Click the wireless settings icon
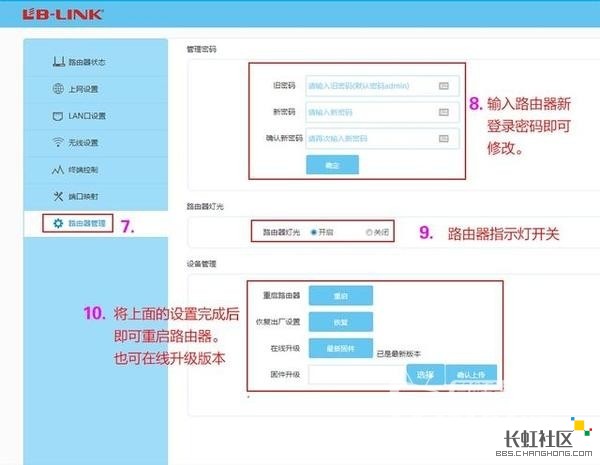The width and height of the screenshot is (600, 465). 59,143
